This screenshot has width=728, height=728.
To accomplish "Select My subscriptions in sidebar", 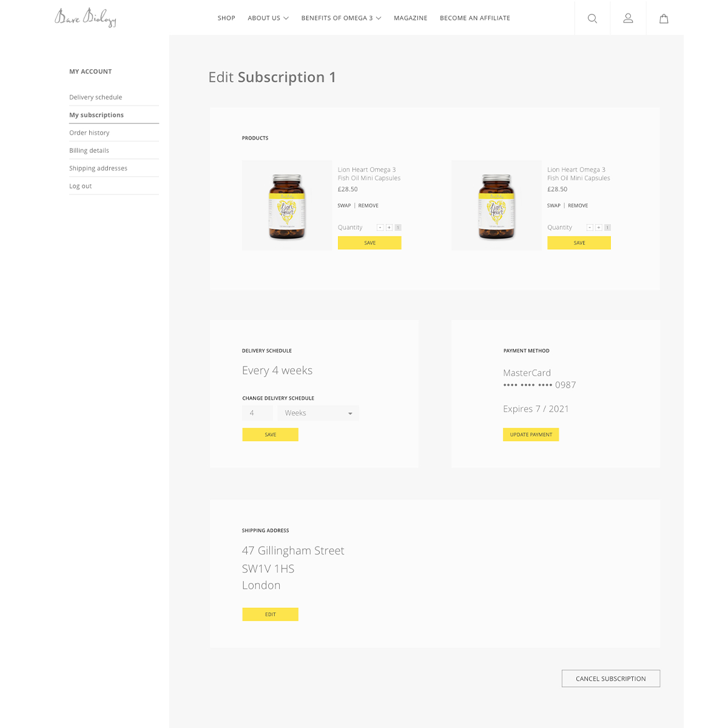I will [114, 115].
